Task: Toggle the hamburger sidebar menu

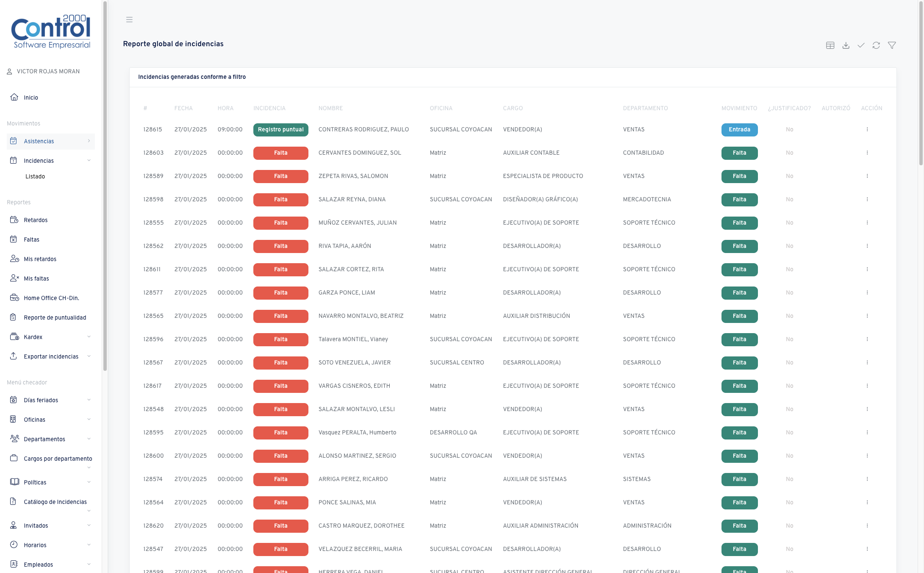Action: coord(129,19)
